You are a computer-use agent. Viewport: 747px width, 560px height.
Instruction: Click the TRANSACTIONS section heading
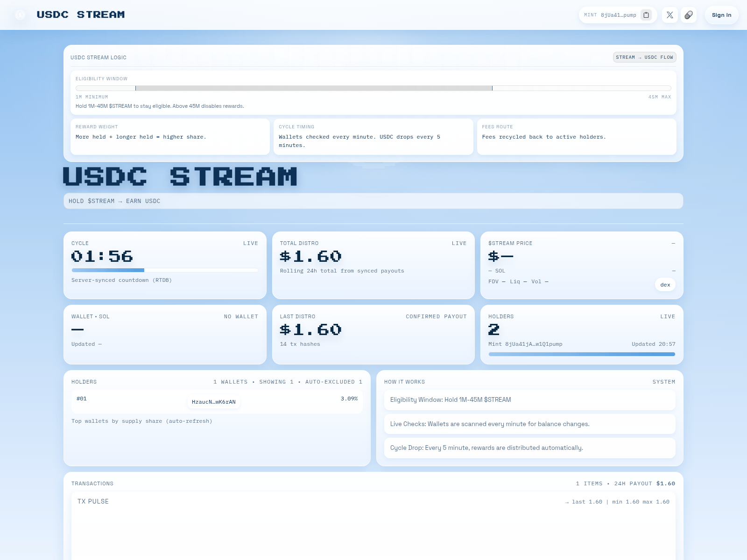92,483
